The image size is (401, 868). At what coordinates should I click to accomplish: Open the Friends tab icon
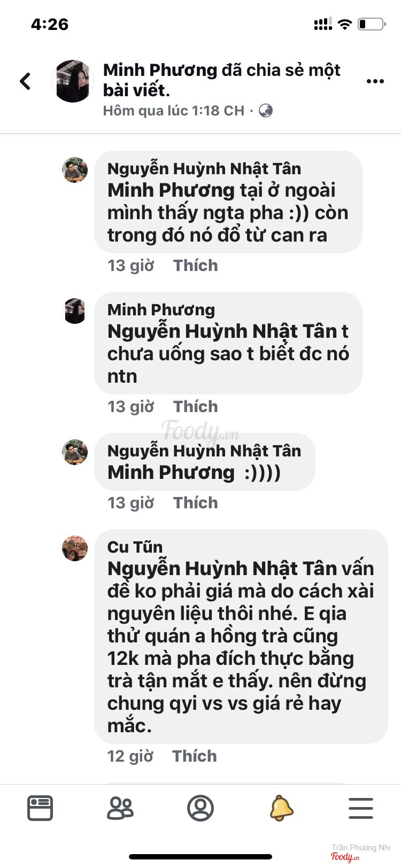(x=120, y=808)
